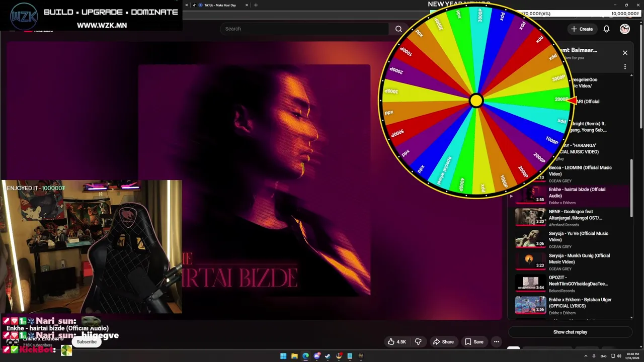Open the Create upload menu

[582, 29]
